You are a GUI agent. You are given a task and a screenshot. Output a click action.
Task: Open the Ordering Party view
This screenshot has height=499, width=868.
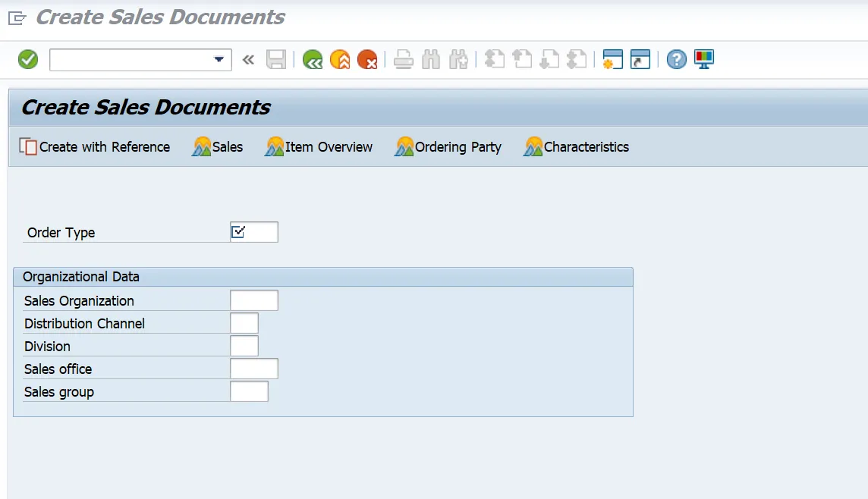(x=448, y=146)
